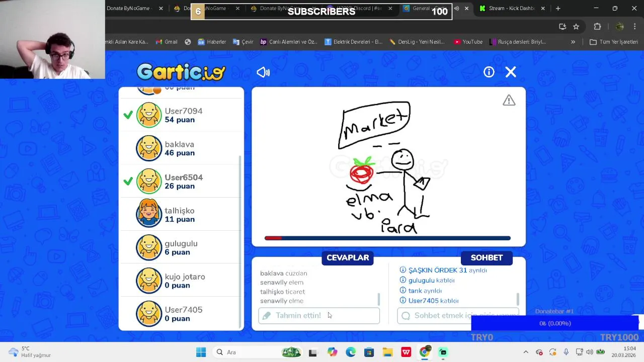This screenshot has width=644, height=362.
Task: Open Microsoft Edge from taskbar
Action: pos(351,352)
